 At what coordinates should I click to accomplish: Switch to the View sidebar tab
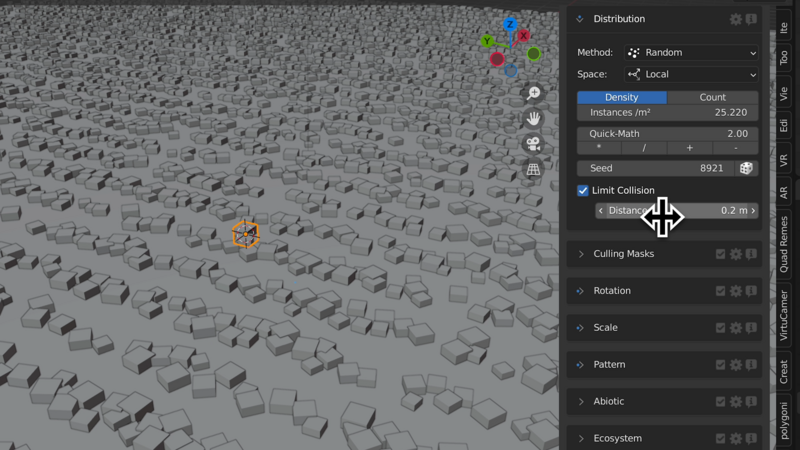point(784,93)
